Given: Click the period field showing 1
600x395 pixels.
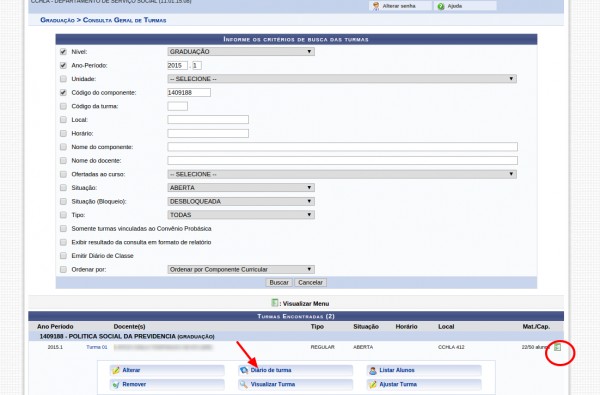Looking at the screenshot, I should point(197,65).
